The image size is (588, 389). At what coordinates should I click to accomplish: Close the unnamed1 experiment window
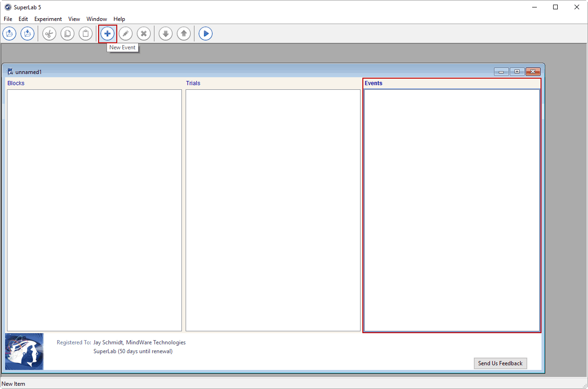pos(533,72)
